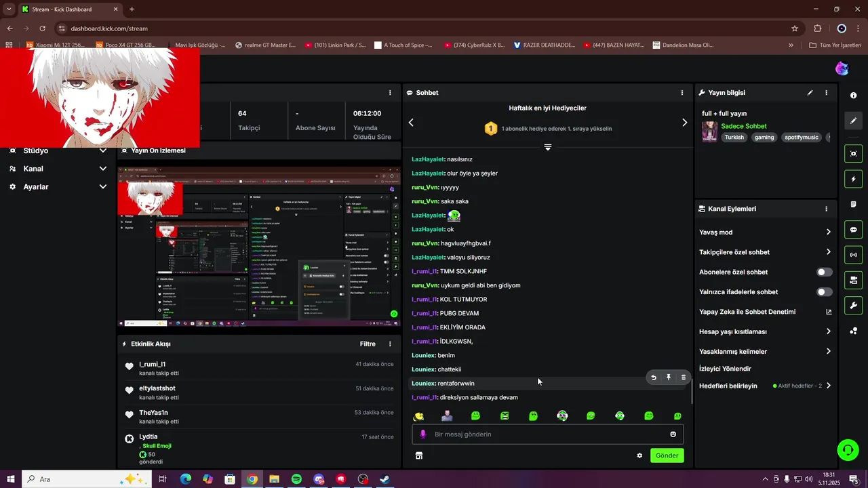Click the spotifymusic tag chip
868x488 pixels.
(x=802, y=137)
